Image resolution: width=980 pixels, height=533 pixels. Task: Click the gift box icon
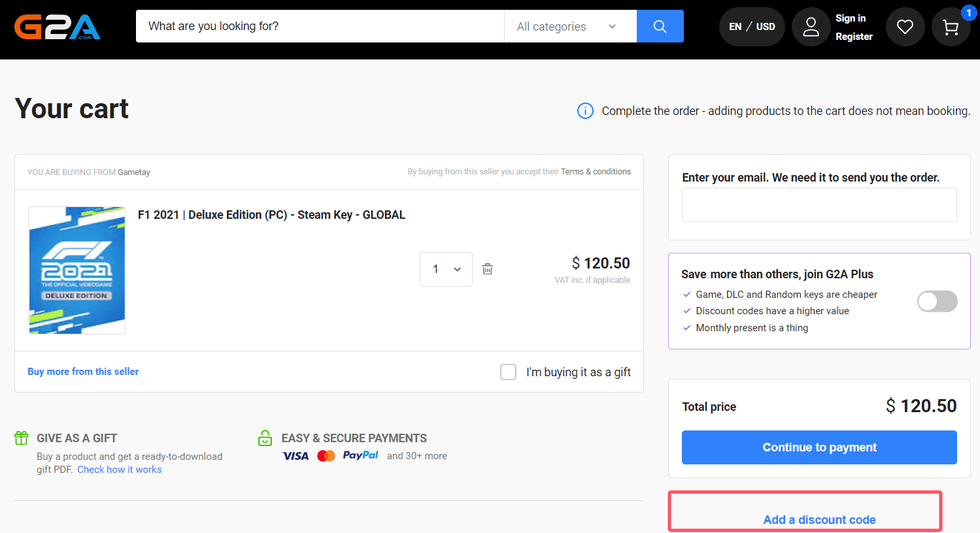[22, 438]
